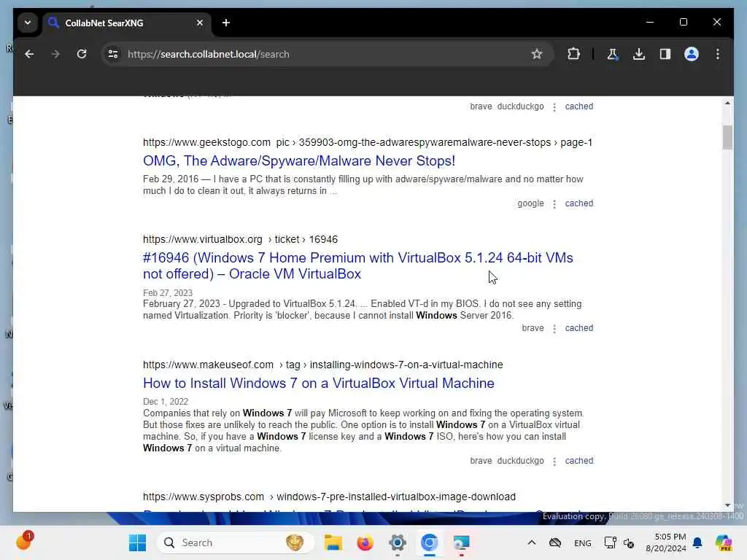Open How to Install Windows 7 result
Image resolution: width=747 pixels, height=560 pixels.
click(x=318, y=384)
